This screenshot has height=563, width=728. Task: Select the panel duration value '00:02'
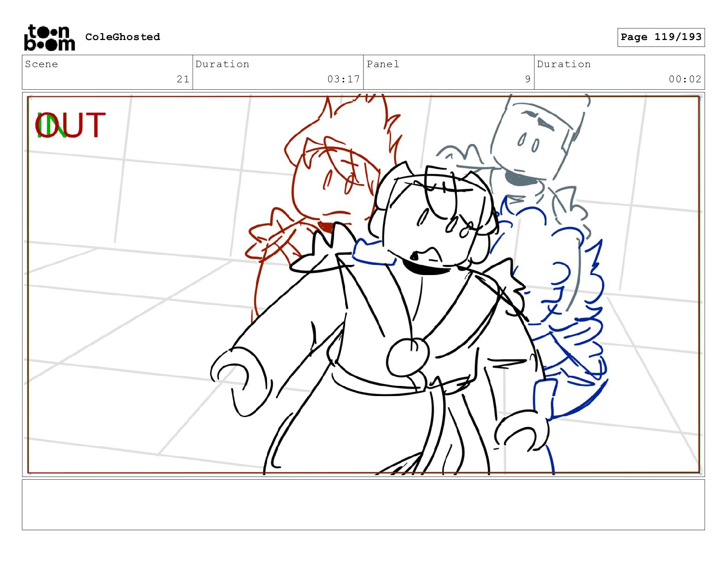coord(685,79)
